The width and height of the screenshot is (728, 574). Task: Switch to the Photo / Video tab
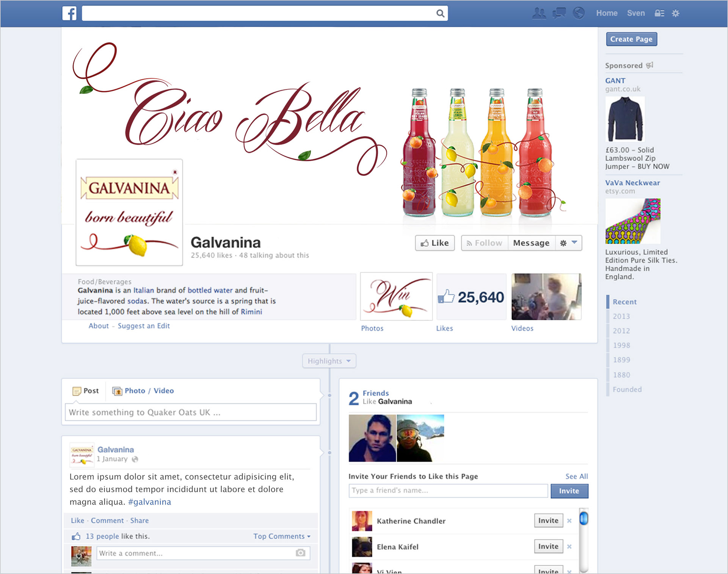point(143,391)
